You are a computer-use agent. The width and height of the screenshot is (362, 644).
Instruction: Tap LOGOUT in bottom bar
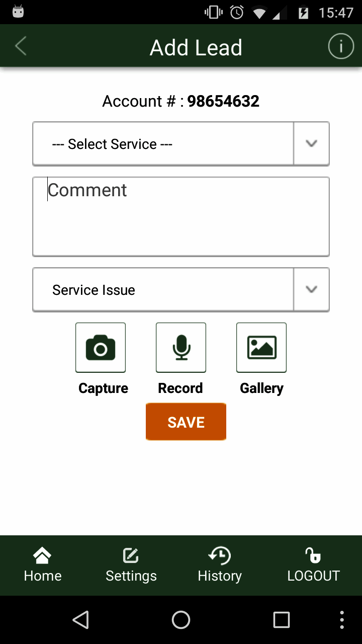click(x=313, y=566)
